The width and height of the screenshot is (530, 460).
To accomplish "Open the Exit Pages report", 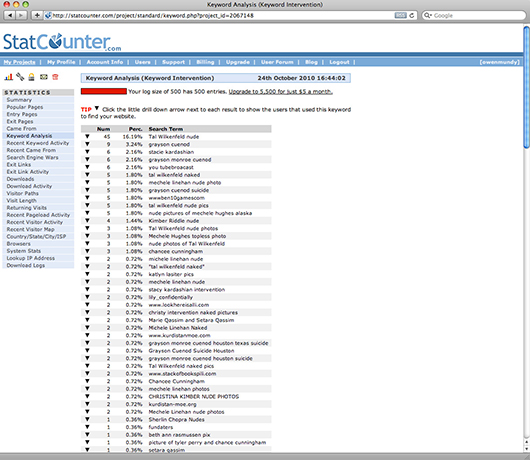I will (20, 121).
